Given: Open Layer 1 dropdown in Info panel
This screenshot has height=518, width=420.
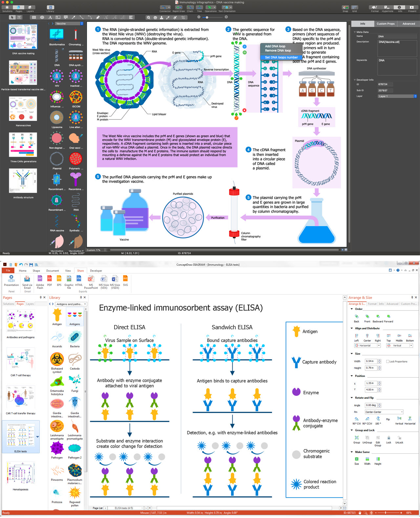Looking at the screenshot, I should [x=397, y=96].
